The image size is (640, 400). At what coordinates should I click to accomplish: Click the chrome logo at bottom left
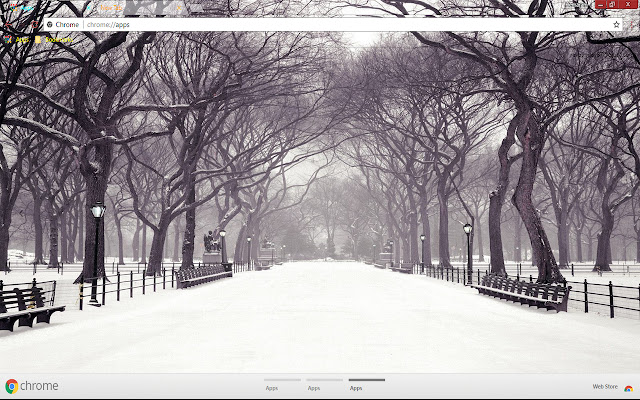point(32,386)
